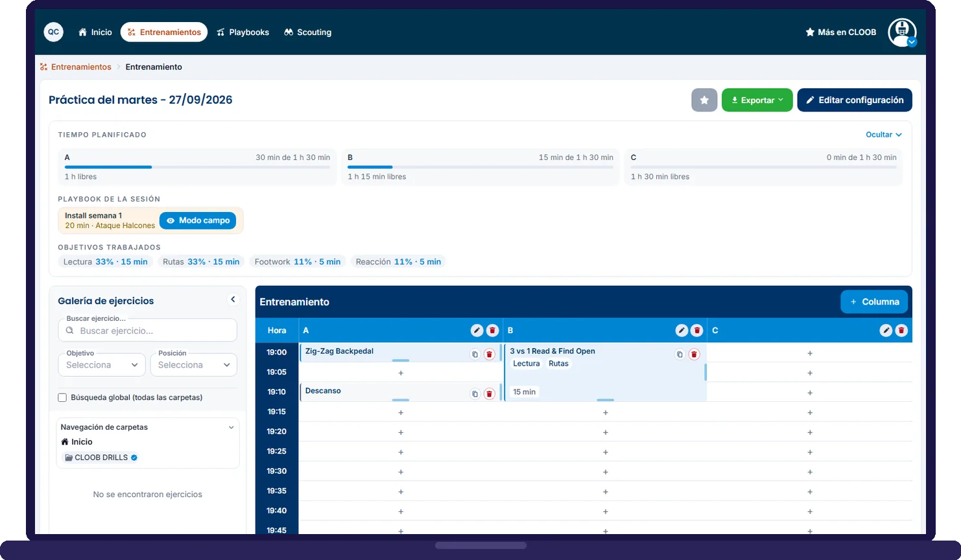Open the Scouting tab
Screen dimensions: 961x560
308,32
